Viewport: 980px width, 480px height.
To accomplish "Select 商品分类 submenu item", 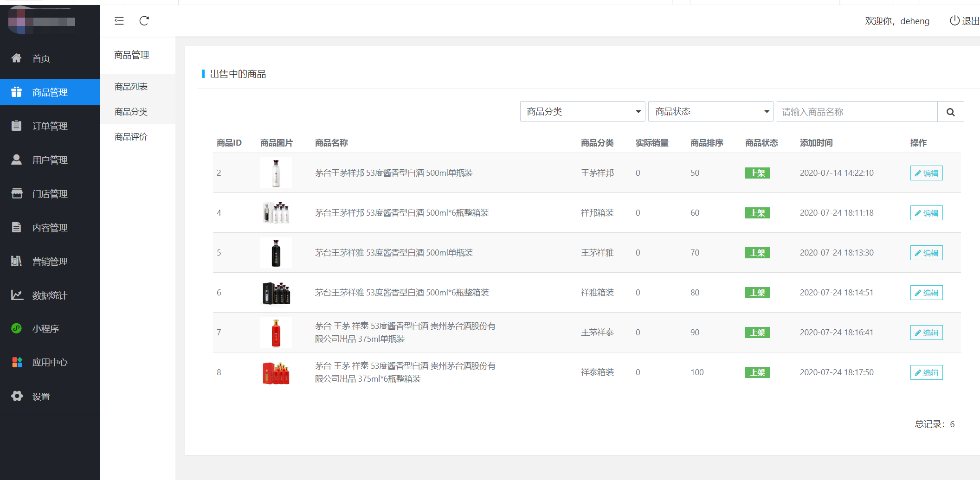I will point(138,112).
